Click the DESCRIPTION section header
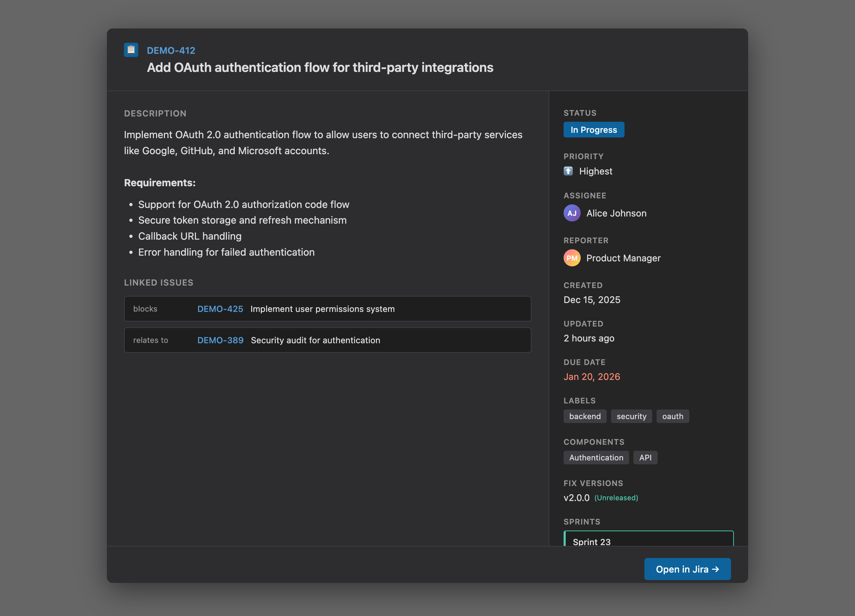The height and width of the screenshot is (616, 855). (155, 113)
